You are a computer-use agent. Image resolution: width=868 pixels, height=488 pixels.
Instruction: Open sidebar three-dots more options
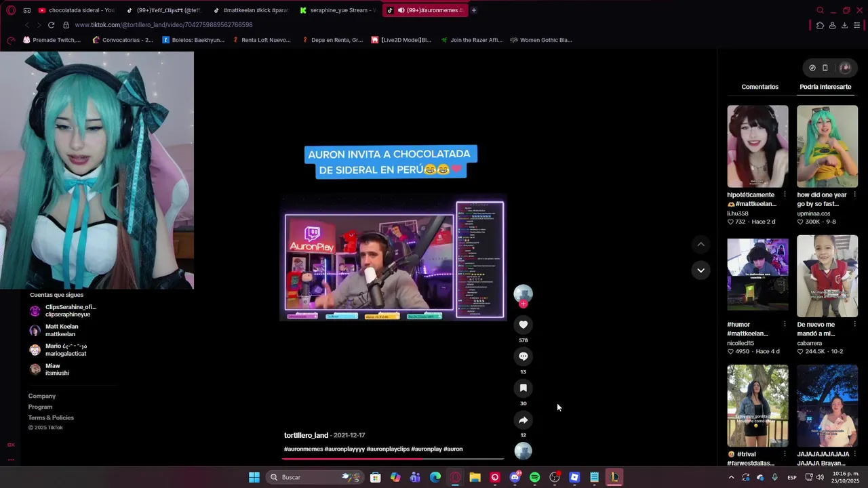point(11,459)
